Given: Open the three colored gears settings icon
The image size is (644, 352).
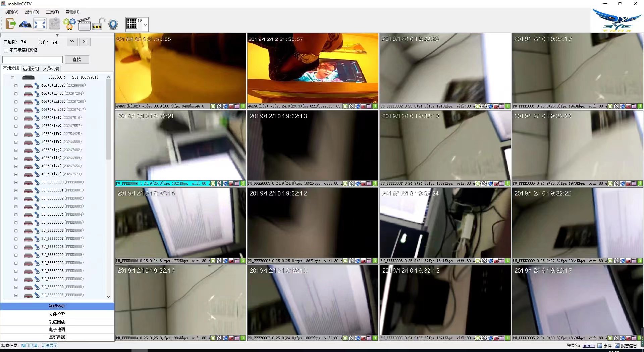Looking at the screenshot, I should tap(69, 24).
